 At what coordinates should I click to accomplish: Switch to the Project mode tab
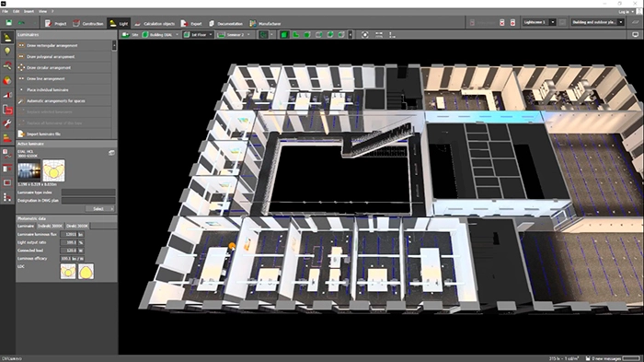[55, 23]
